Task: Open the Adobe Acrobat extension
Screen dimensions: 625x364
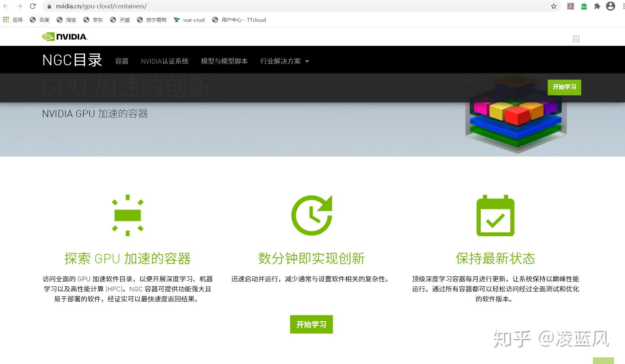Action: click(x=570, y=6)
